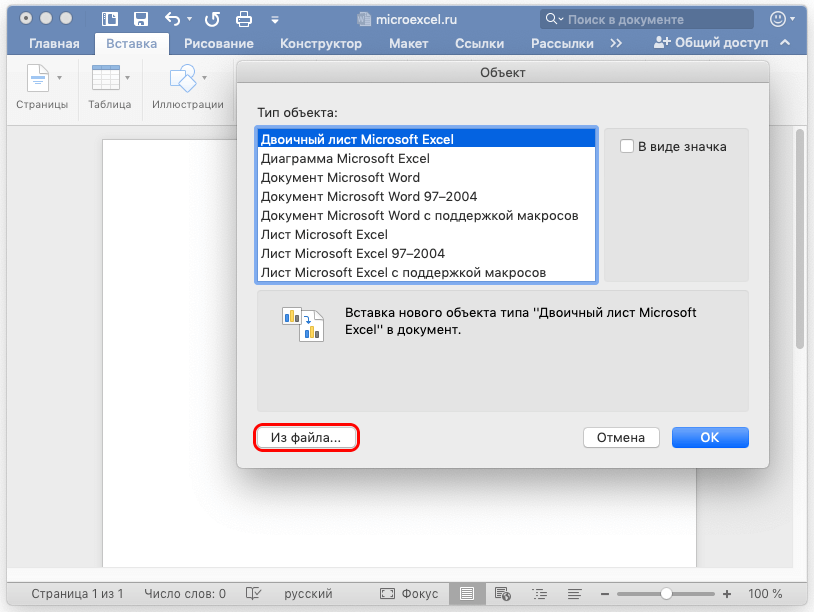
Task: Select Лист Microsoft Excel с поддержкой макросов
Action: (x=426, y=273)
